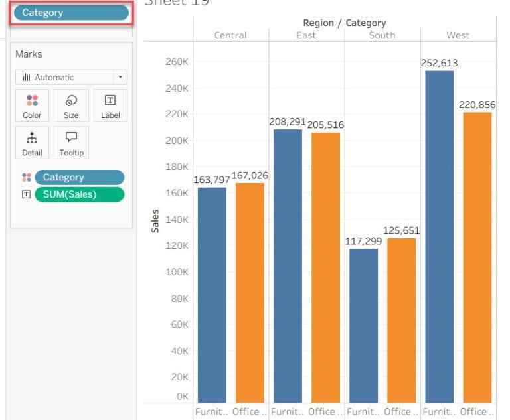Click the 167,026 data label
Viewport: 510px width, 420px height.
pos(250,176)
